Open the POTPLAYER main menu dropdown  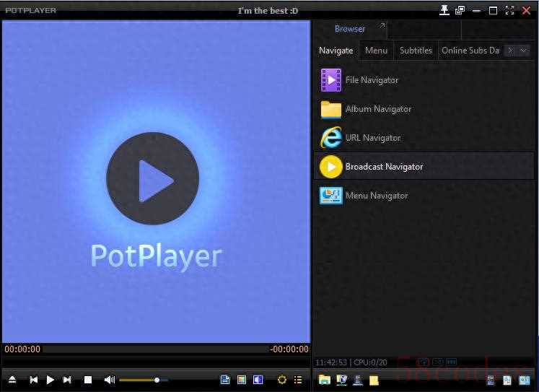(30, 10)
